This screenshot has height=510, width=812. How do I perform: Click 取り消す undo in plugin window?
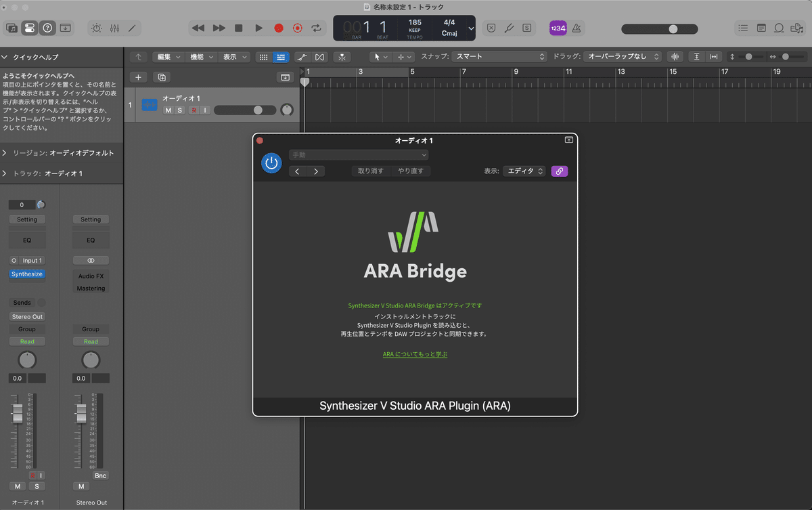click(x=371, y=171)
